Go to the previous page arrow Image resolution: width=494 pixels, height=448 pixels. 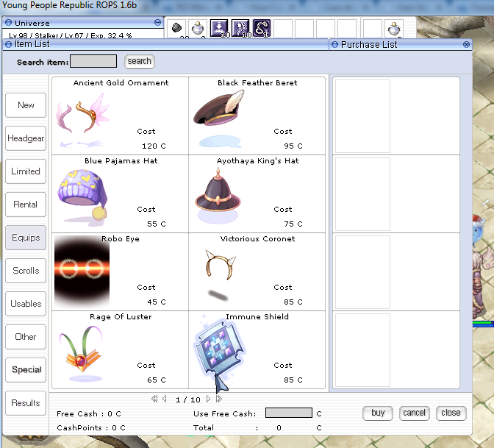(165, 399)
